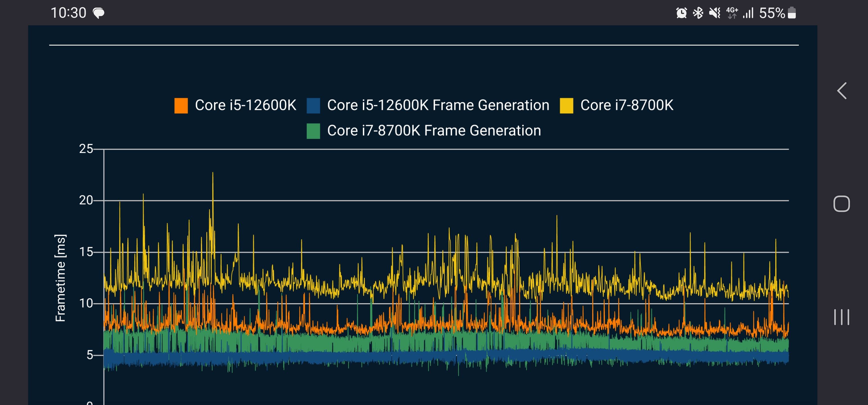
Task: Tap the 55% battery percentage text
Action: coord(772,13)
